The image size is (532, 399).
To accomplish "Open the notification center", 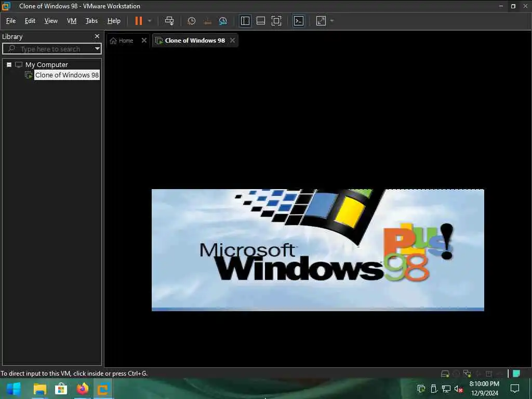I will point(515,389).
